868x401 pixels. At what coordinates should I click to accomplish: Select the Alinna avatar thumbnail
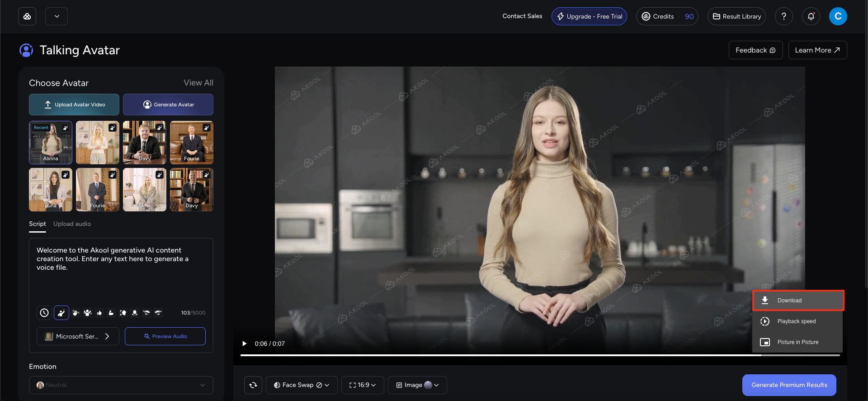point(51,142)
